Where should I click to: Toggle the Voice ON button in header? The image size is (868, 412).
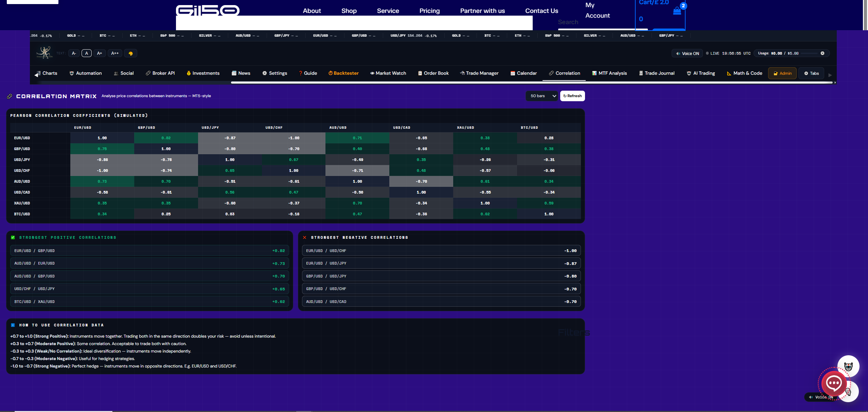(687, 53)
